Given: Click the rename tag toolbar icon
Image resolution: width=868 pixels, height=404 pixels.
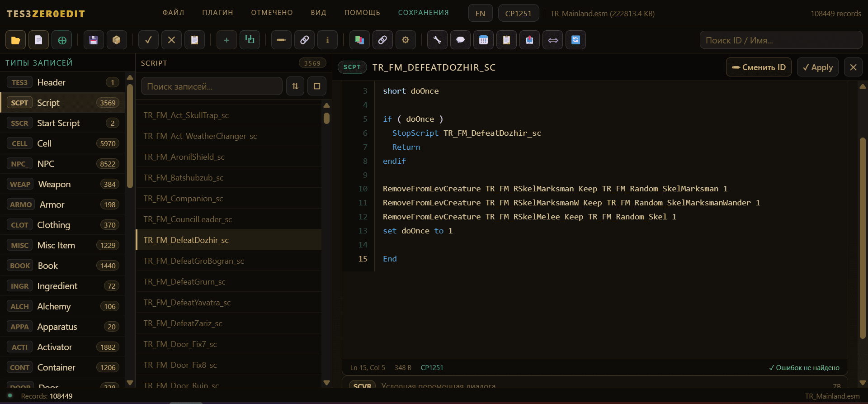Looking at the screenshot, I should point(281,40).
